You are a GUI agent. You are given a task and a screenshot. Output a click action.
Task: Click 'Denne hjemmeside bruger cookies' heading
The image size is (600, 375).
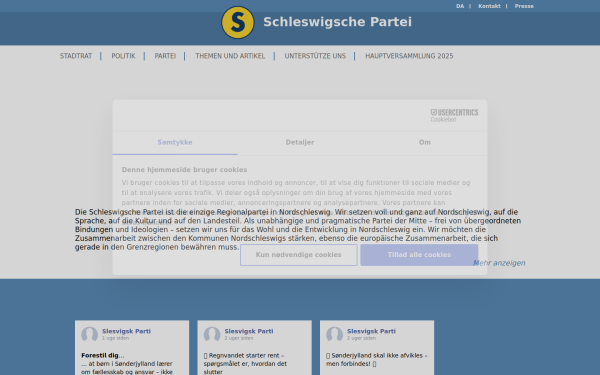pos(184,170)
